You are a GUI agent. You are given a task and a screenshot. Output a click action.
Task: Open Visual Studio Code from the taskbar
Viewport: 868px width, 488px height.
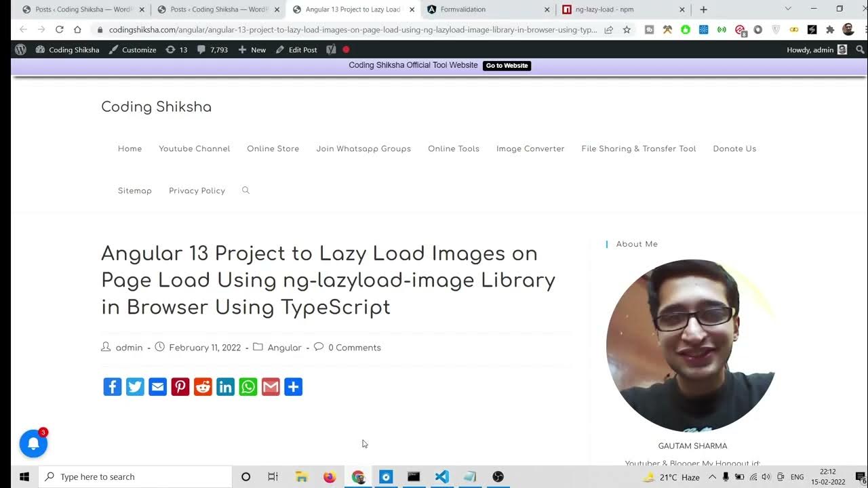coord(441,476)
